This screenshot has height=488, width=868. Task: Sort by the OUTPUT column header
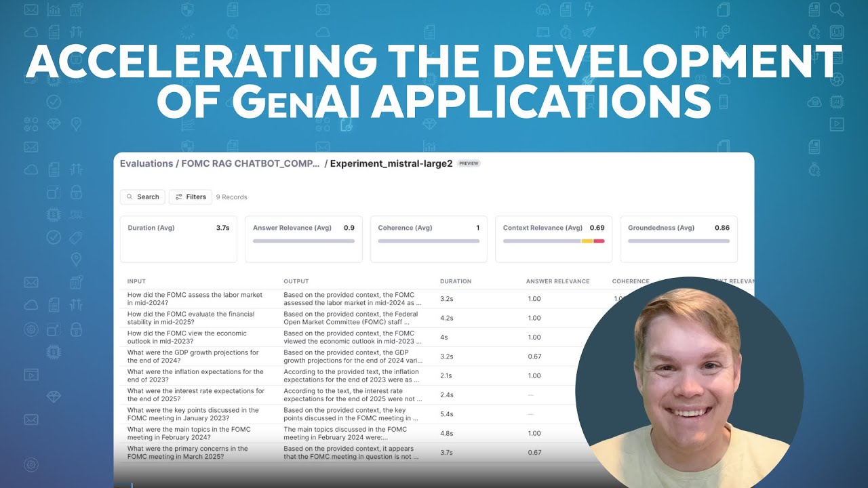click(296, 281)
